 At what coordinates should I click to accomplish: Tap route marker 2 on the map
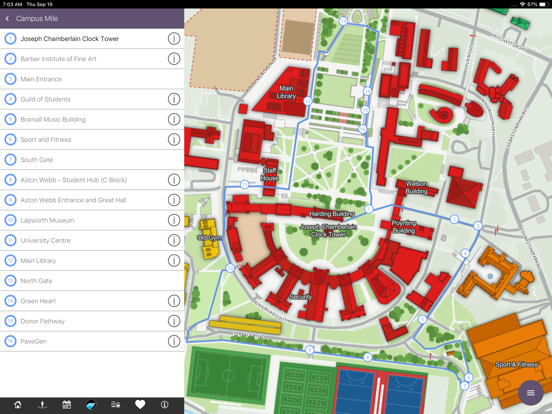click(x=454, y=219)
